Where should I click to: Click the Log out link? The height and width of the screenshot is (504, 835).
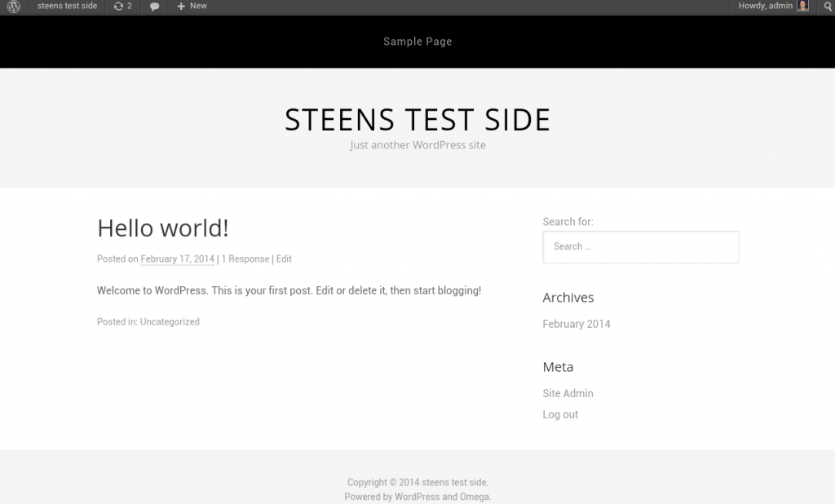click(x=560, y=414)
